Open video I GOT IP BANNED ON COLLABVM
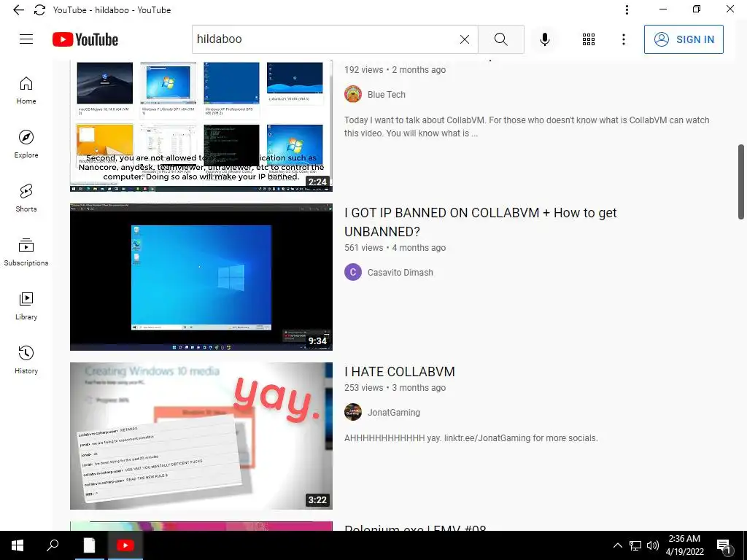The height and width of the screenshot is (560, 747). click(x=480, y=222)
